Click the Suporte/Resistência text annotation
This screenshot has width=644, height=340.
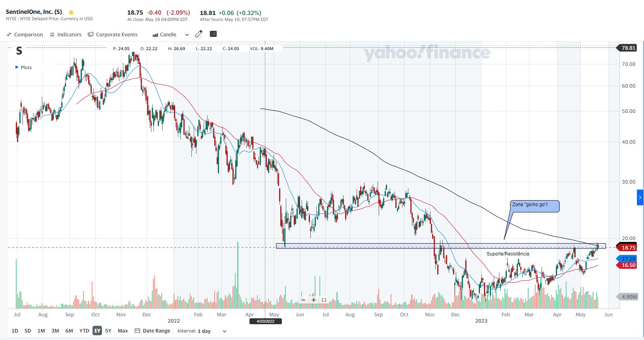(508, 254)
